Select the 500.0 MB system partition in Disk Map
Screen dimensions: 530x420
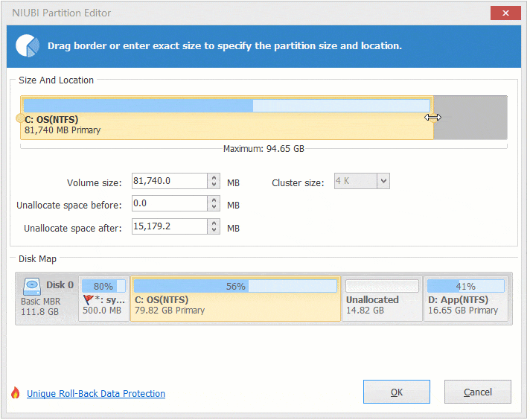coord(103,299)
